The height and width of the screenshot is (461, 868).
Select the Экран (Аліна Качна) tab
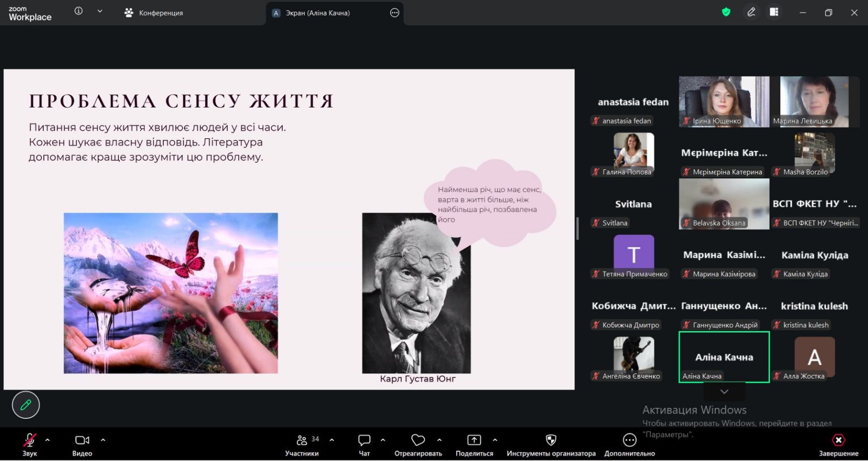pos(317,13)
